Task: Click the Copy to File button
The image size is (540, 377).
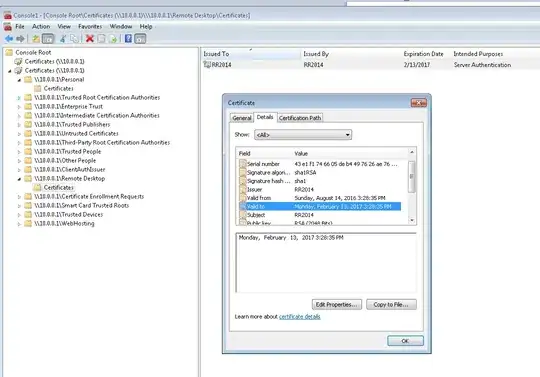Action: point(391,304)
